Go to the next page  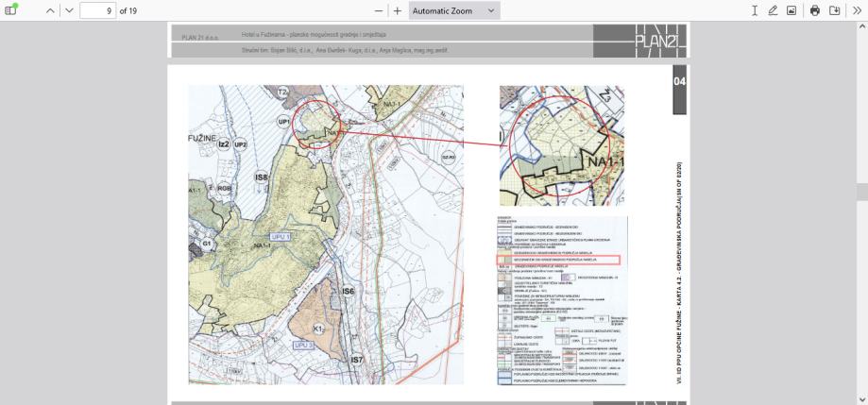point(68,10)
